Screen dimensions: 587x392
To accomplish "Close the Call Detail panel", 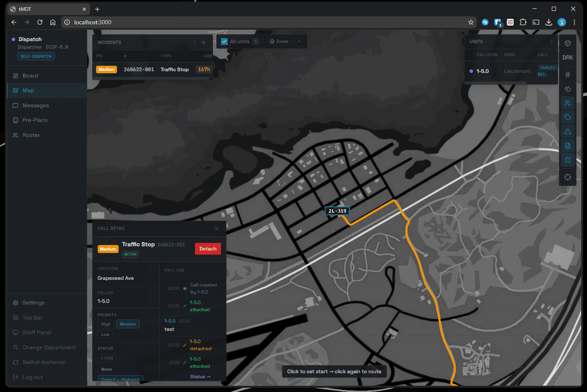I will click(x=217, y=229).
